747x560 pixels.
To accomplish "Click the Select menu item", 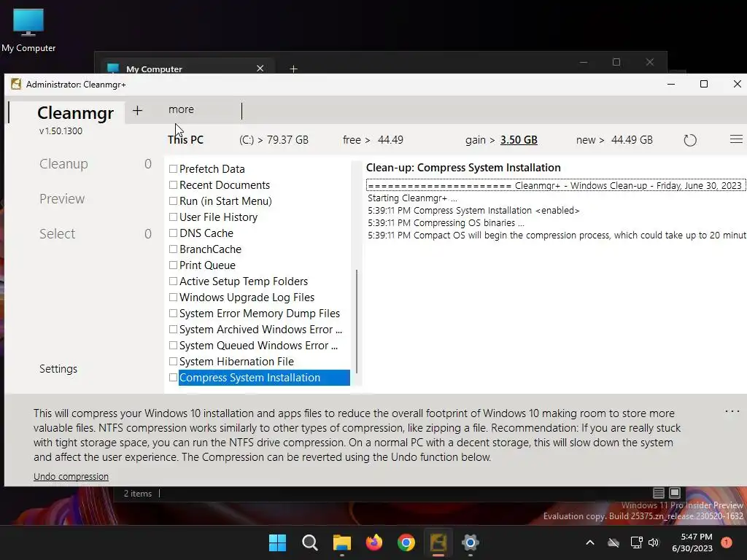I will (57, 234).
